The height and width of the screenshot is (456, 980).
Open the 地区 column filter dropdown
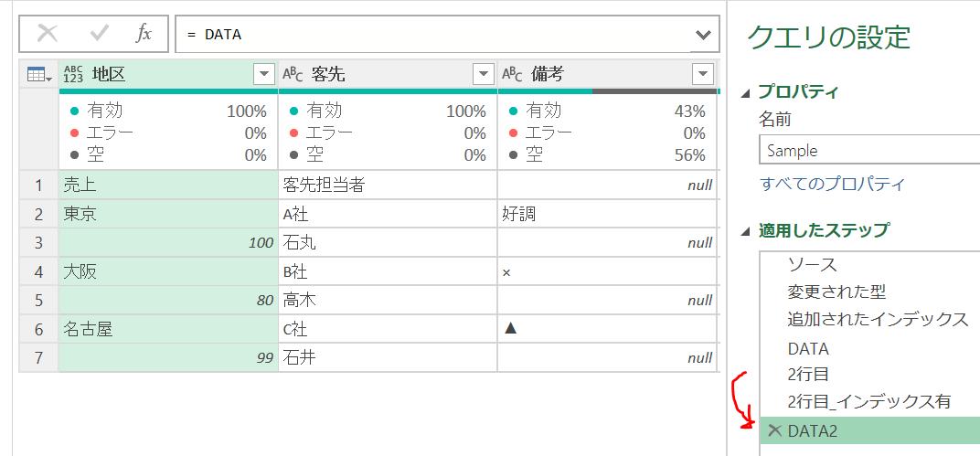(263, 75)
